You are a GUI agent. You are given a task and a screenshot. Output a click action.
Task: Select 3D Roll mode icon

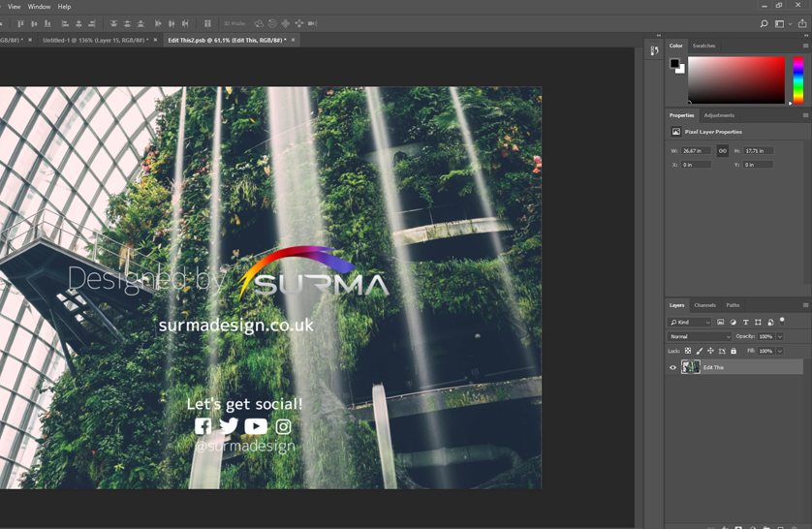272,23
